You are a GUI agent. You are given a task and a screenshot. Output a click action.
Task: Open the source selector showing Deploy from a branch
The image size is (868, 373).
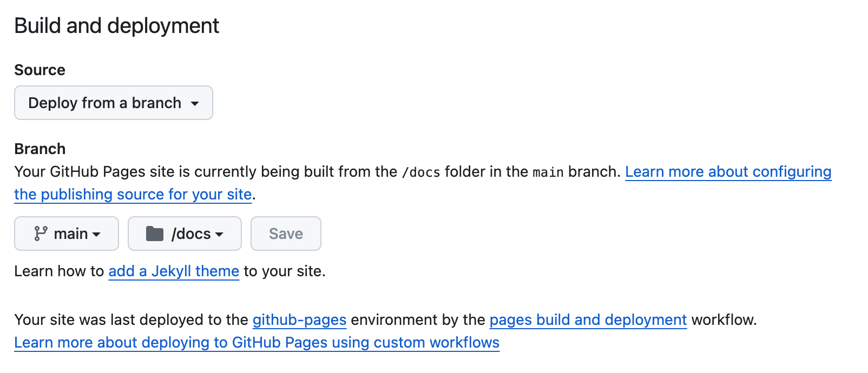point(113,103)
